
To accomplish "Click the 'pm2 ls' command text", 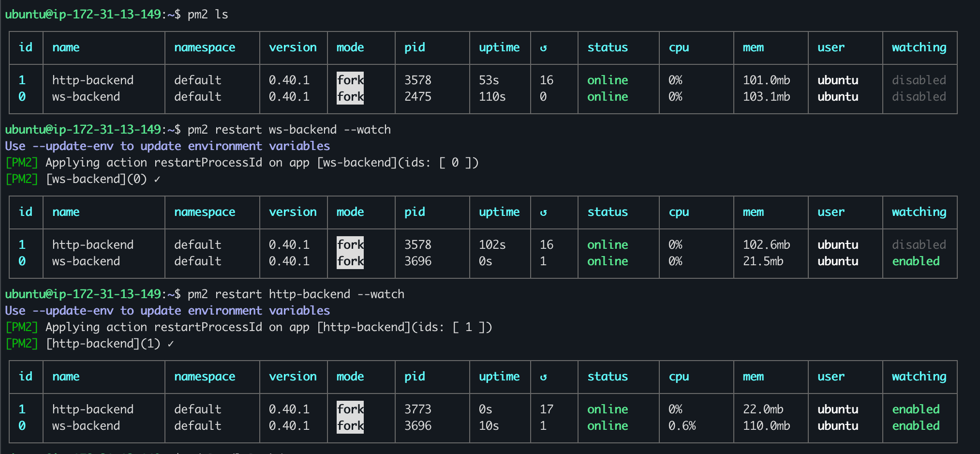I will [208, 14].
